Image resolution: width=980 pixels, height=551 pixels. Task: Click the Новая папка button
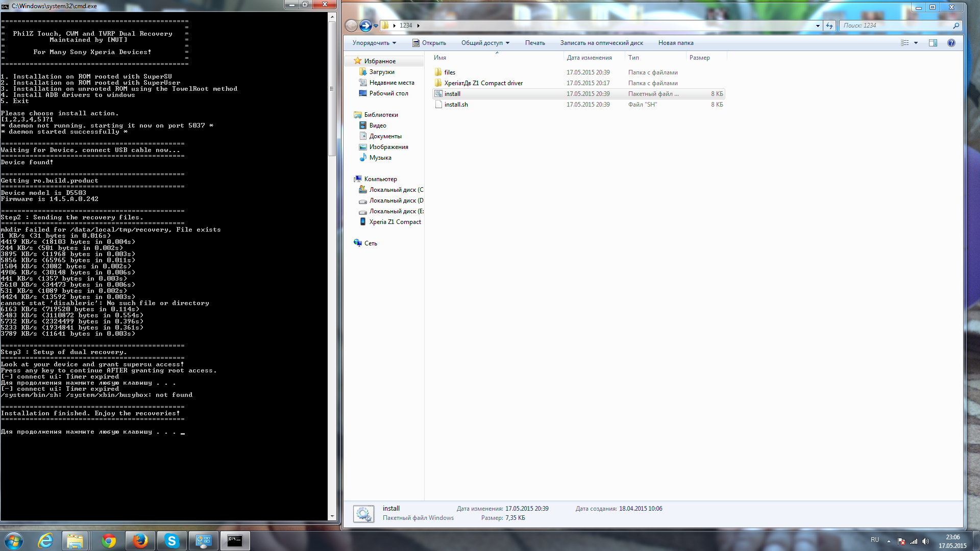coord(675,43)
